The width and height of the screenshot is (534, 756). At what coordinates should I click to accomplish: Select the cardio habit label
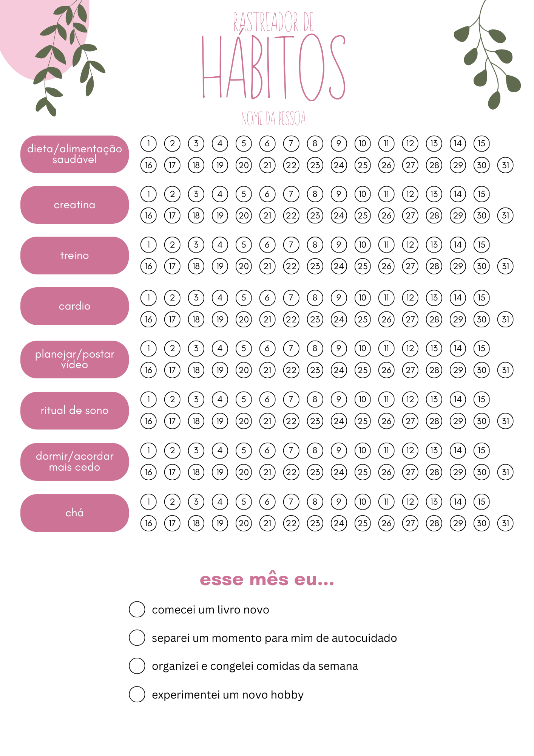pyautogui.click(x=74, y=306)
